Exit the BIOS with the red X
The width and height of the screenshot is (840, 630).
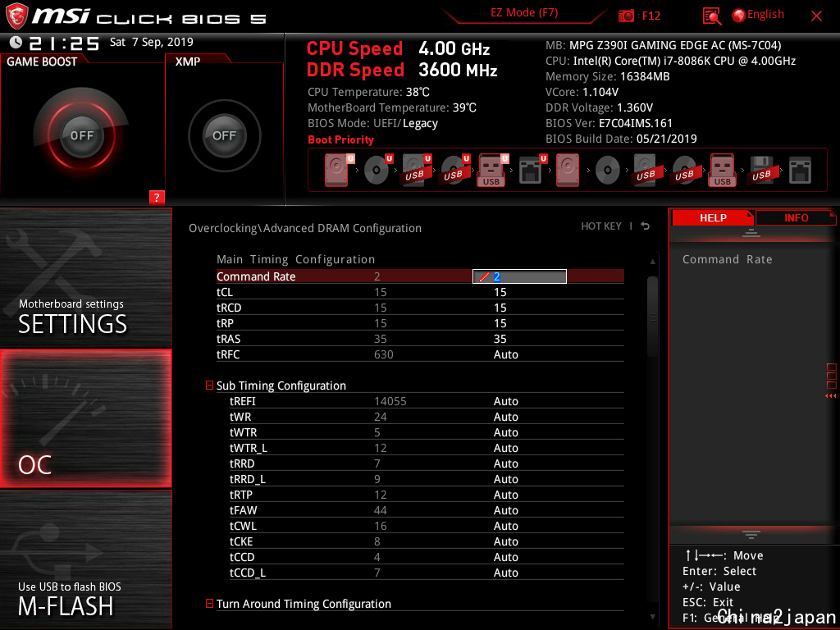[x=816, y=16]
